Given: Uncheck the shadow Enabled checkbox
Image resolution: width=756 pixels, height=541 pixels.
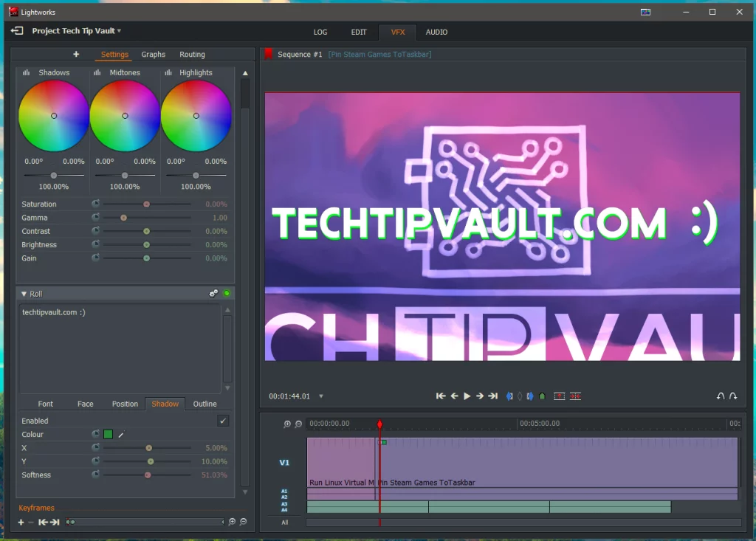Looking at the screenshot, I should point(223,421).
